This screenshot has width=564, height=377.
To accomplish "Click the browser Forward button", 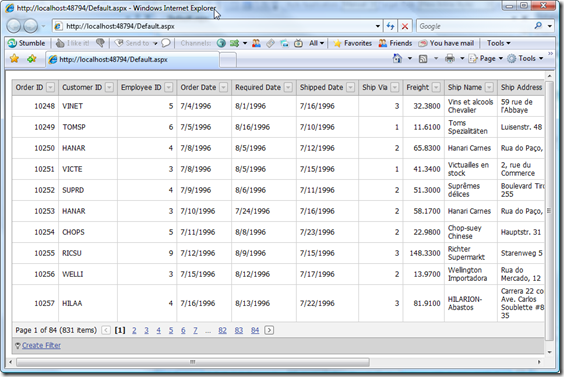I will pos(31,26).
